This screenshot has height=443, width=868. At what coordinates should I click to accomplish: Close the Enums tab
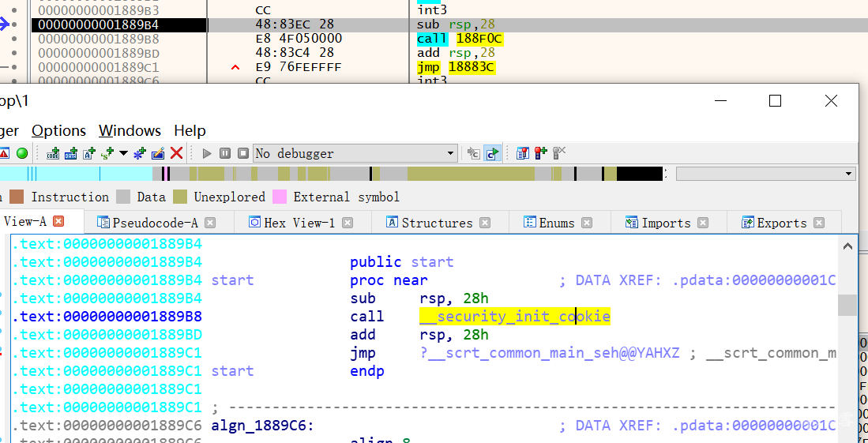click(587, 223)
